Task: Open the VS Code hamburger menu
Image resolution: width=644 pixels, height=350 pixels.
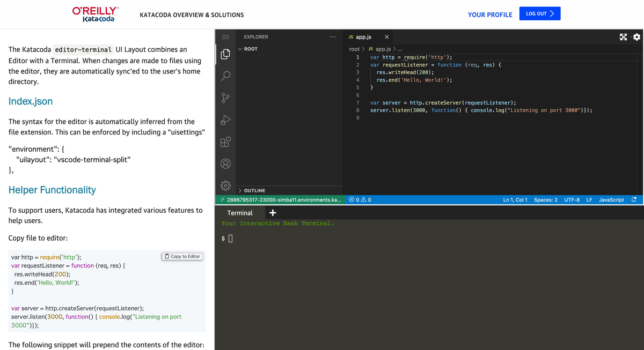Action: 225,37
